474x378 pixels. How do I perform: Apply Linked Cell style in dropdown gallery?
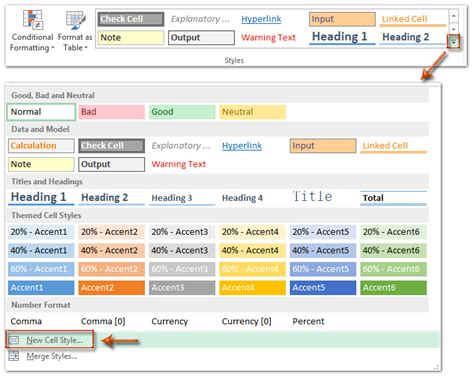click(393, 146)
